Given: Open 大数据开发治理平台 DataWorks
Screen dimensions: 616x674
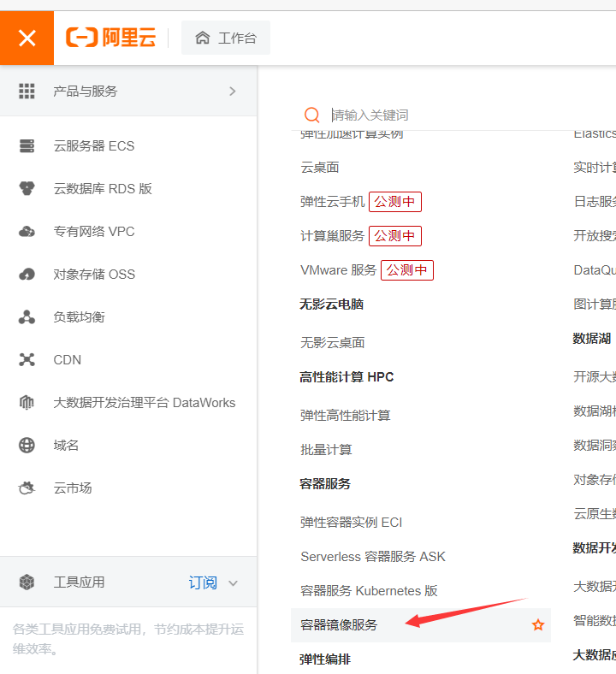Looking at the screenshot, I should pyautogui.click(x=145, y=402).
